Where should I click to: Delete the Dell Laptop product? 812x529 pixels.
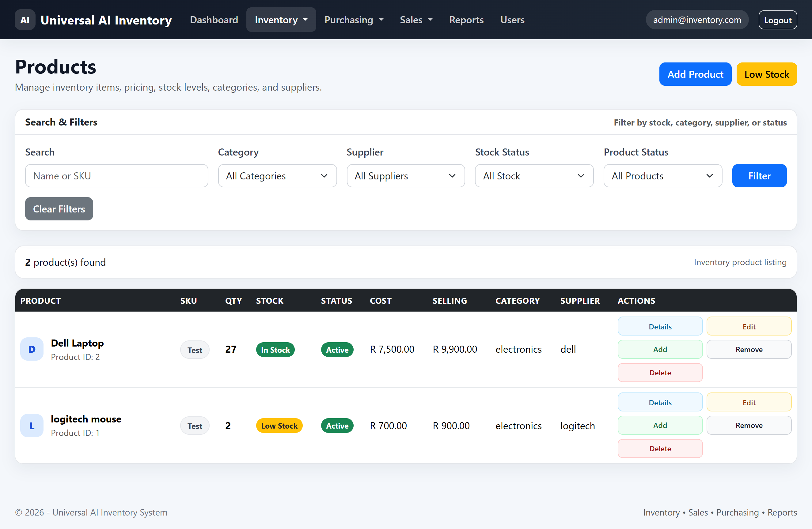coord(660,373)
